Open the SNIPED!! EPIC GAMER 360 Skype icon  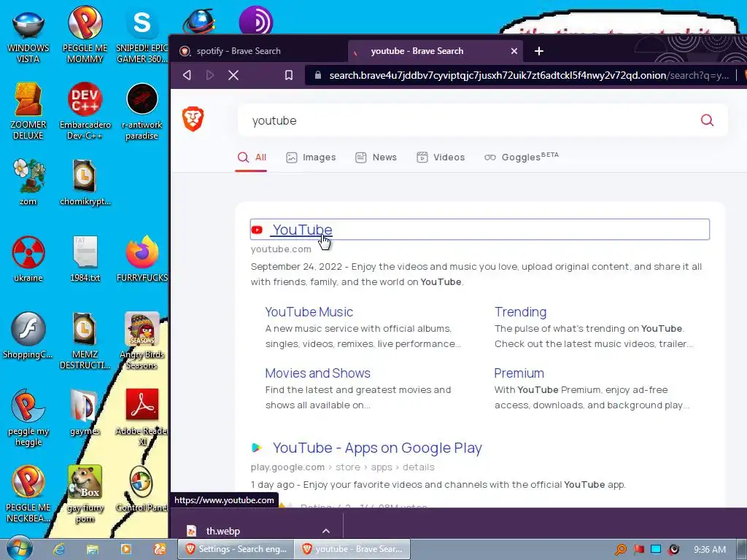[142, 36]
